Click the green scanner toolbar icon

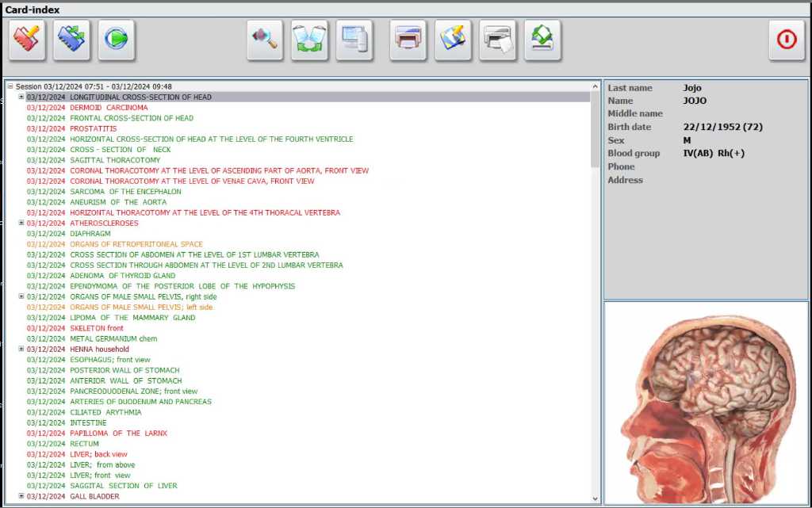point(542,40)
